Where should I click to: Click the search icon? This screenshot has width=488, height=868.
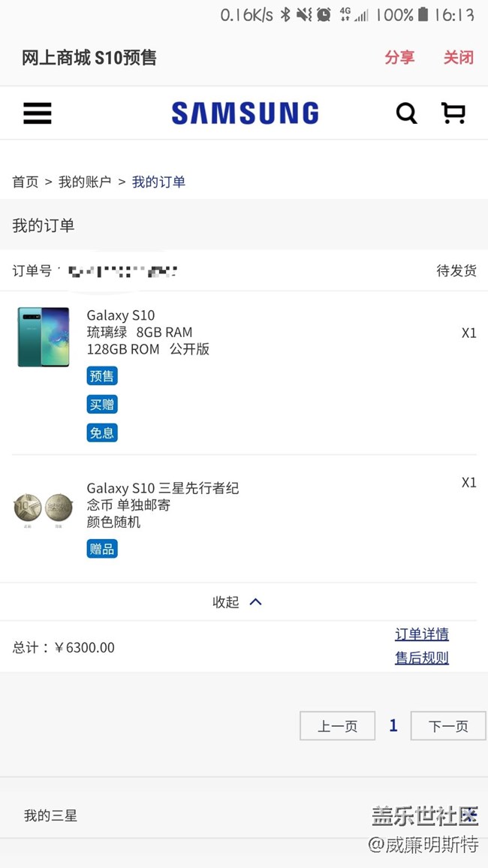coord(406,113)
